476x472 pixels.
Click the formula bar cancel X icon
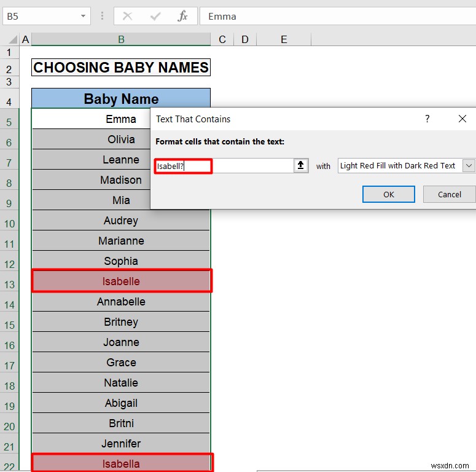click(x=127, y=16)
